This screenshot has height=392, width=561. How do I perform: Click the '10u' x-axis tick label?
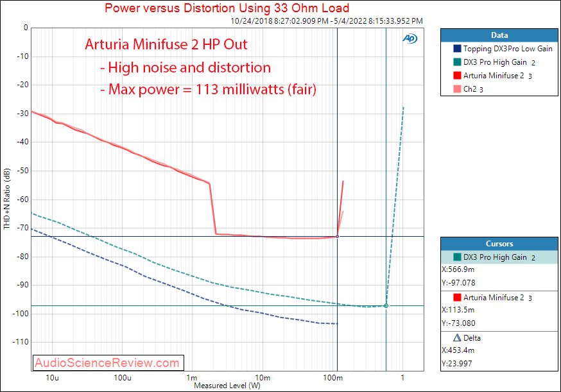[x=52, y=378]
